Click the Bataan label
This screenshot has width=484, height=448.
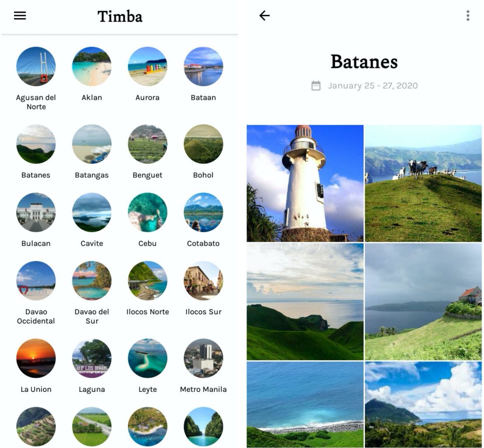point(203,98)
